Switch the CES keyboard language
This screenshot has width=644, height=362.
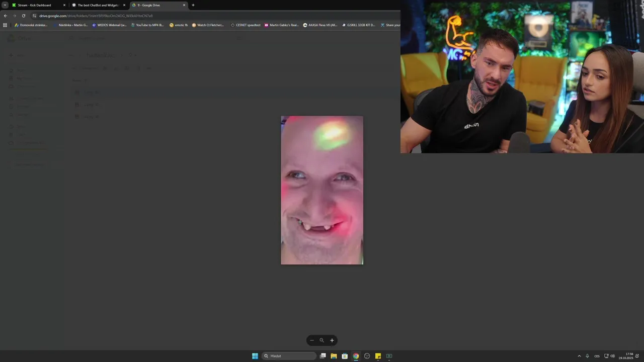coord(597,356)
